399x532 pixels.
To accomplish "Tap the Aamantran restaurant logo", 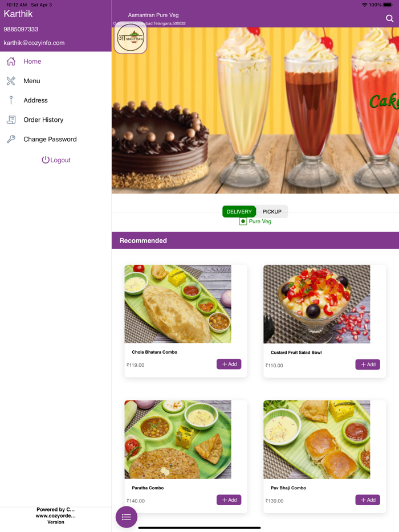I will pos(131,38).
